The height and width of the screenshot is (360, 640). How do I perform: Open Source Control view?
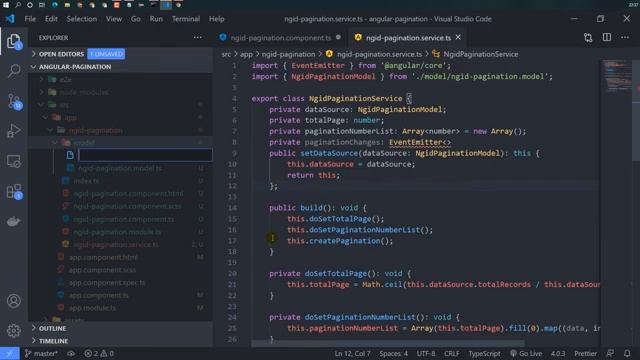tap(14, 101)
